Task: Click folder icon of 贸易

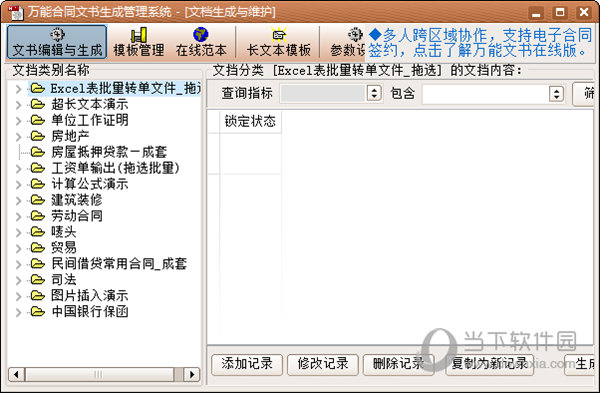Action: click(38, 248)
